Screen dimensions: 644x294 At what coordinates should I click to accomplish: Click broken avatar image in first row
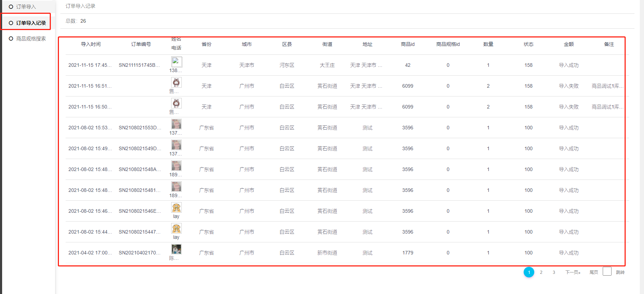pos(176,61)
